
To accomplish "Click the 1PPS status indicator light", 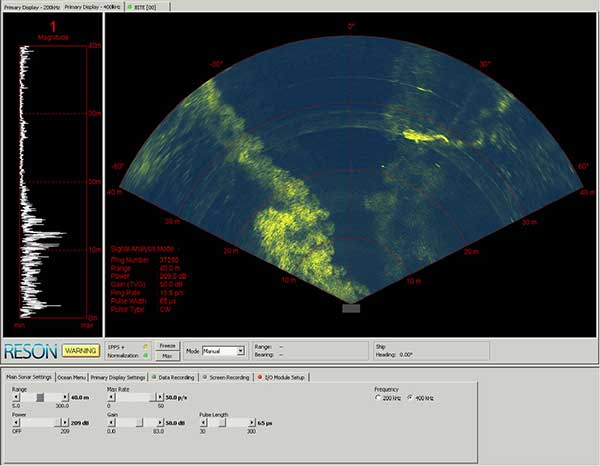I will coord(147,347).
